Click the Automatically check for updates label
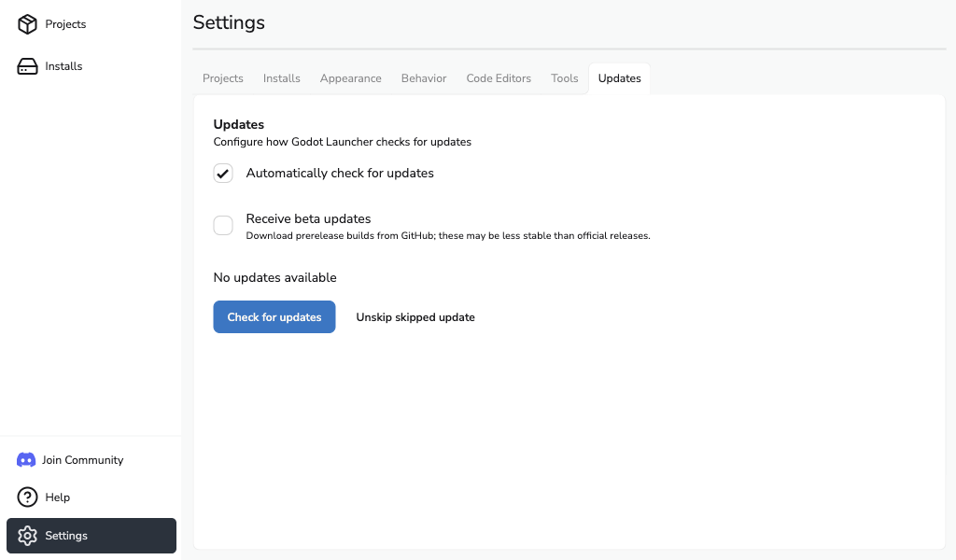 click(x=340, y=173)
